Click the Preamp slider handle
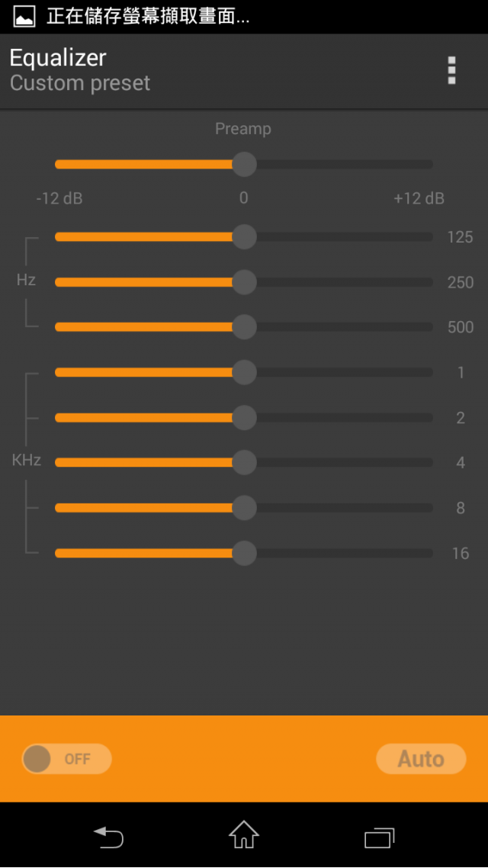The width and height of the screenshot is (488, 868). 243,165
